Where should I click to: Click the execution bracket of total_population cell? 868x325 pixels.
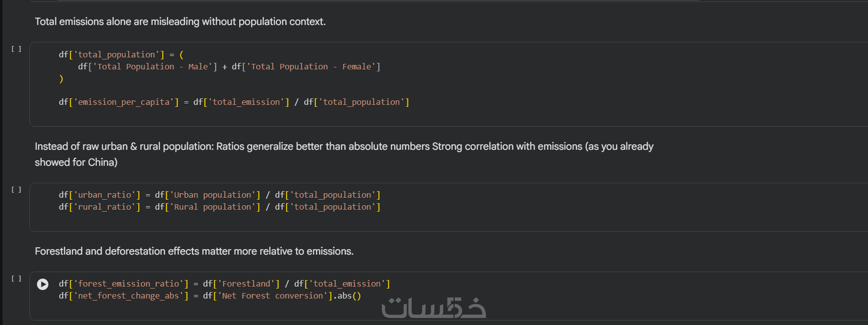[x=16, y=49]
